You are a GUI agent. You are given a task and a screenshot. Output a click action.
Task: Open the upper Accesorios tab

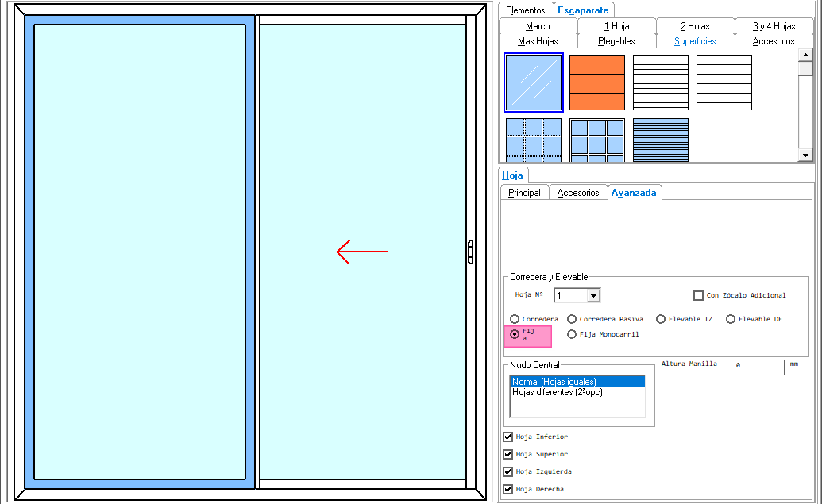[774, 40]
